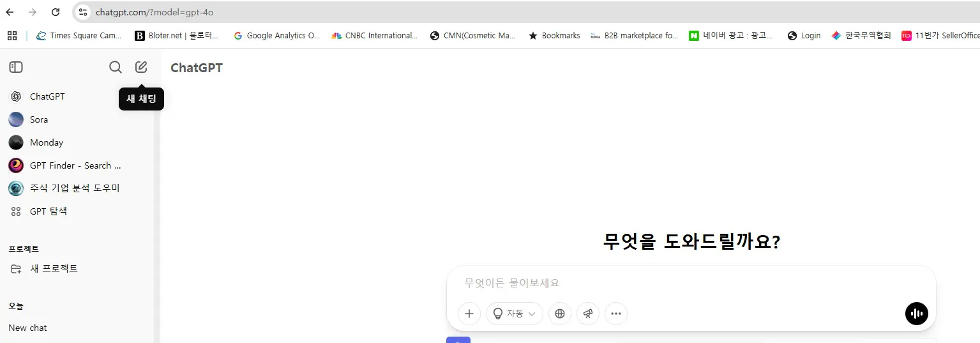Open more tools three-dot button

click(616, 314)
